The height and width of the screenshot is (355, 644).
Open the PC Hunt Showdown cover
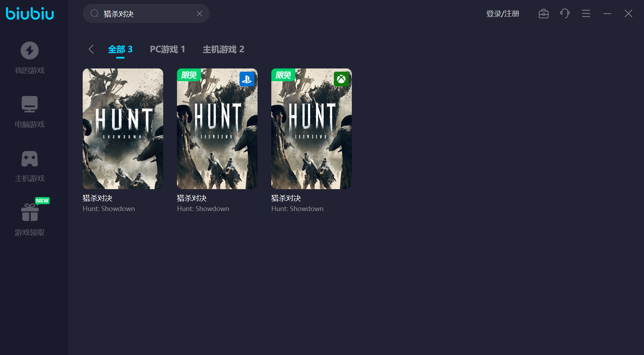[x=123, y=129]
